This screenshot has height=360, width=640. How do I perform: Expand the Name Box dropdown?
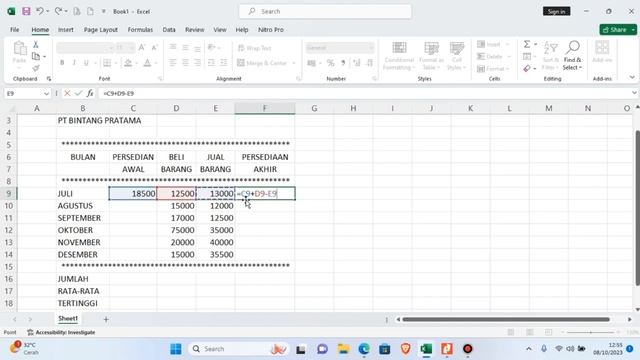pyautogui.click(x=46, y=93)
